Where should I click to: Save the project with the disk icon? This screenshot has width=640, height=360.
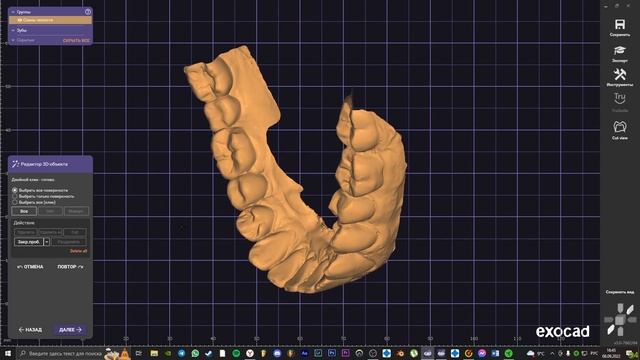pyautogui.click(x=620, y=24)
